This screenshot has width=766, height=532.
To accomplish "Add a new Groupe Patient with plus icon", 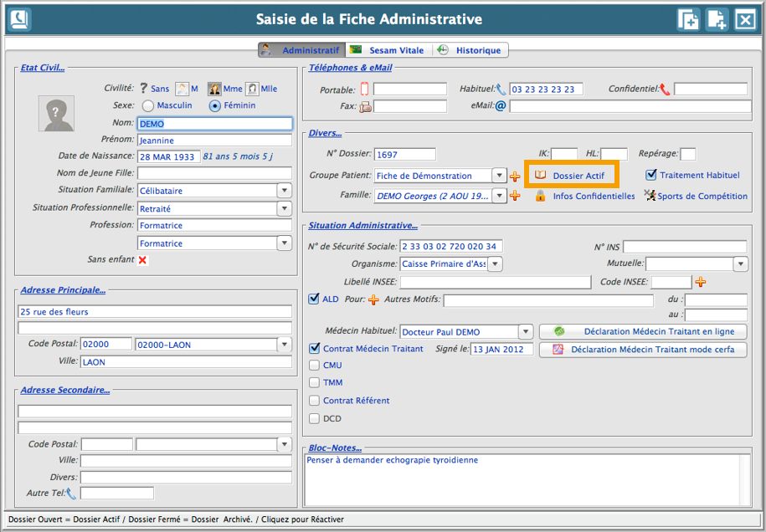I will (x=515, y=176).
